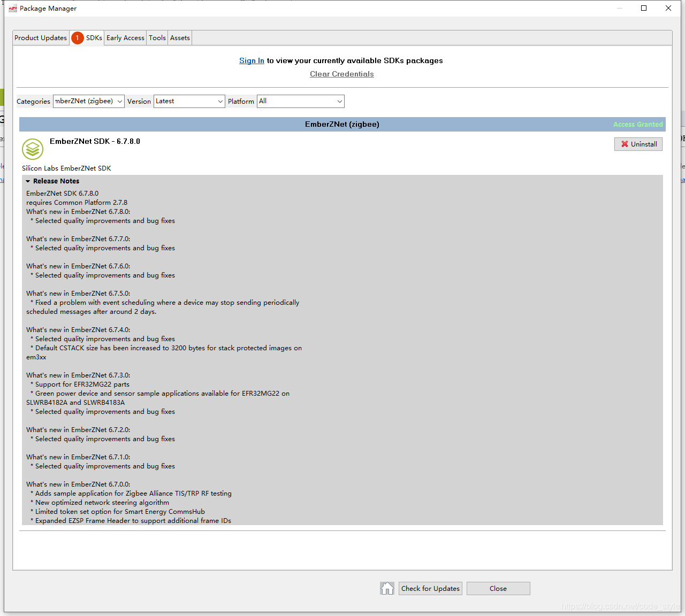This screenshot has width=685, height=616.
Task: Click the Sign In link
Action: [x=252, y=60]
